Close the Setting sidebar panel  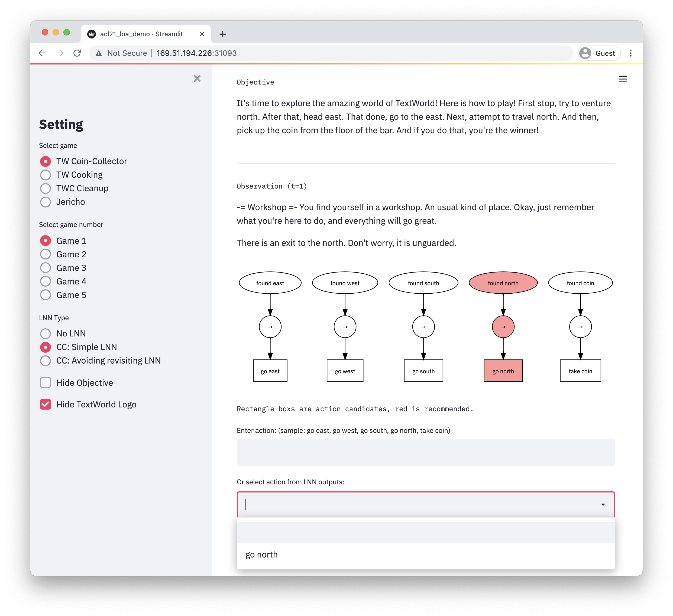(197, 78)
